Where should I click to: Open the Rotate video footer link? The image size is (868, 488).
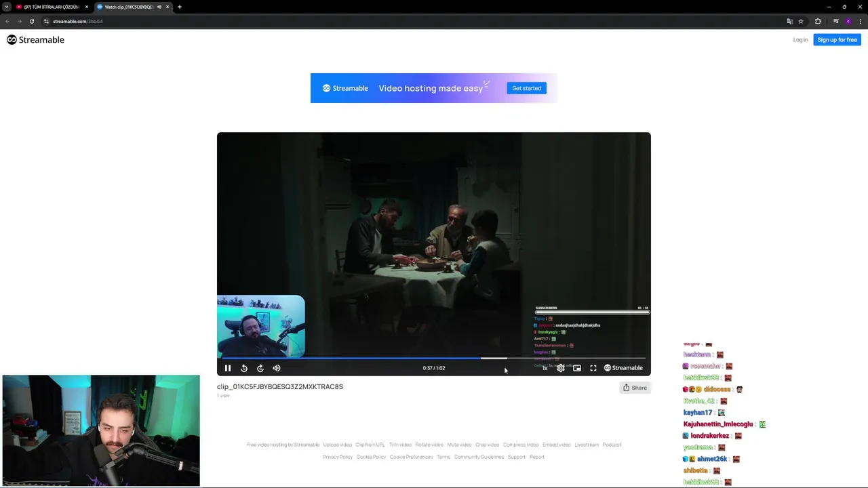(429, 445)
